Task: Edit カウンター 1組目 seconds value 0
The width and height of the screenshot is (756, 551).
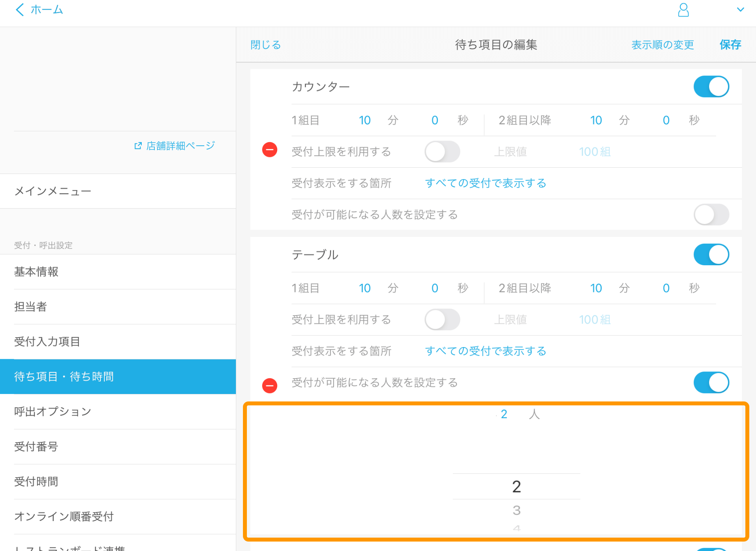Action: pyautogui.click(x=435, y=120)
